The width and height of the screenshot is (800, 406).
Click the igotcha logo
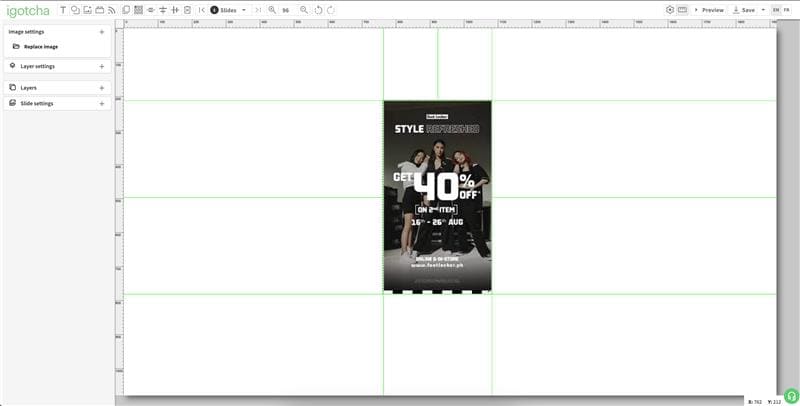click(28, 11)
